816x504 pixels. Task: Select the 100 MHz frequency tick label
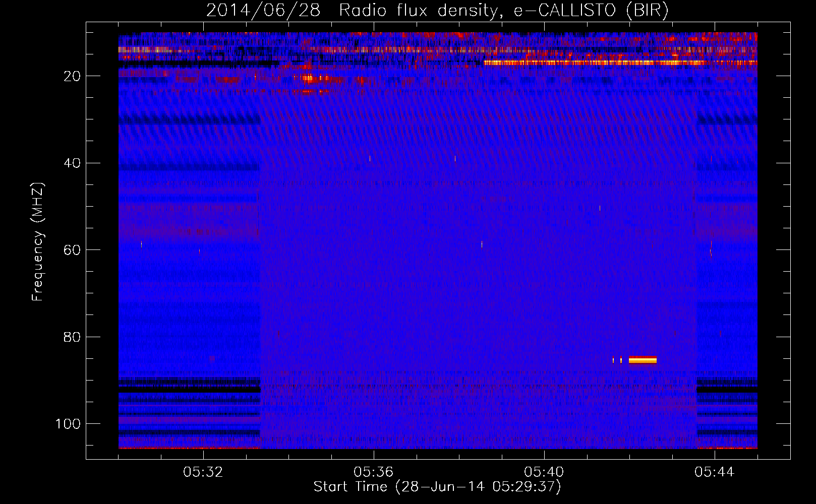point(68,424)
